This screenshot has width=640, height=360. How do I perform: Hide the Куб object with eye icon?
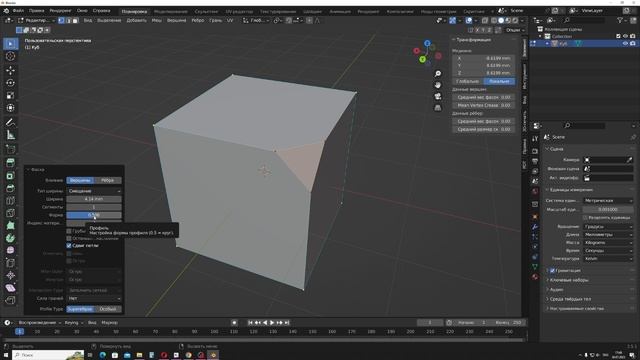(625, 44)
